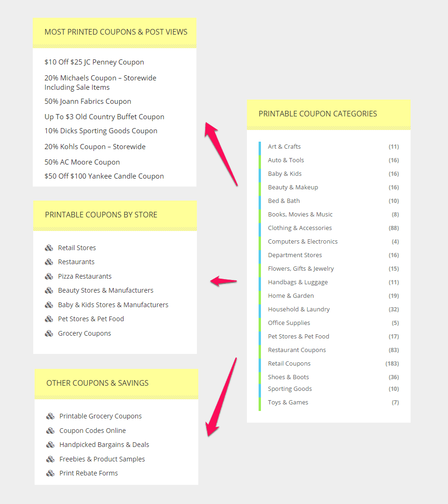Click the icon beside Printable Grocery Coupons

point(50,416)
